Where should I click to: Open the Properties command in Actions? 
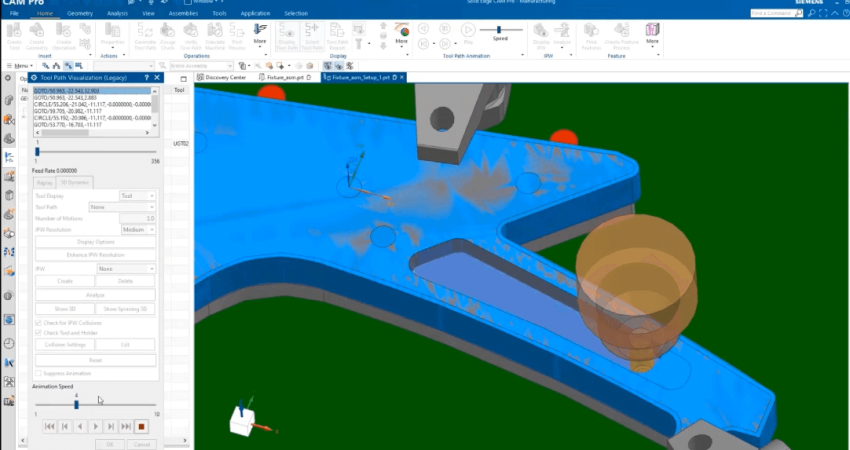coord(112,36)
